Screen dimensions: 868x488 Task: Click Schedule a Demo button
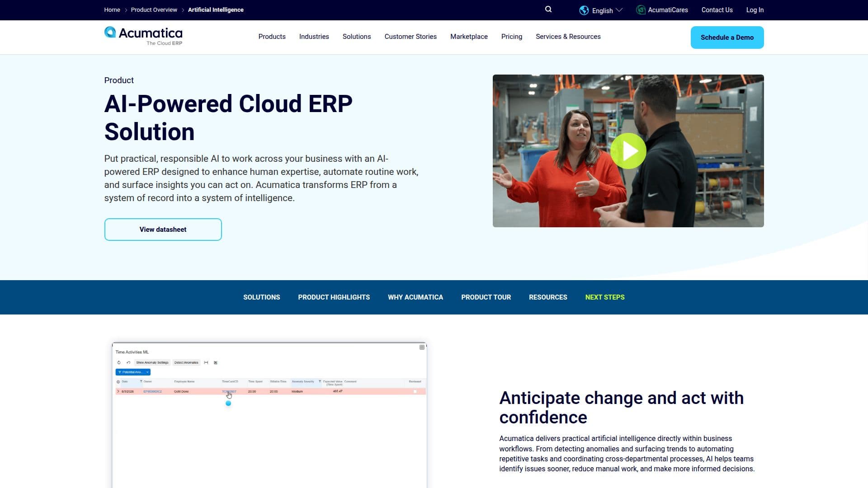727,38
